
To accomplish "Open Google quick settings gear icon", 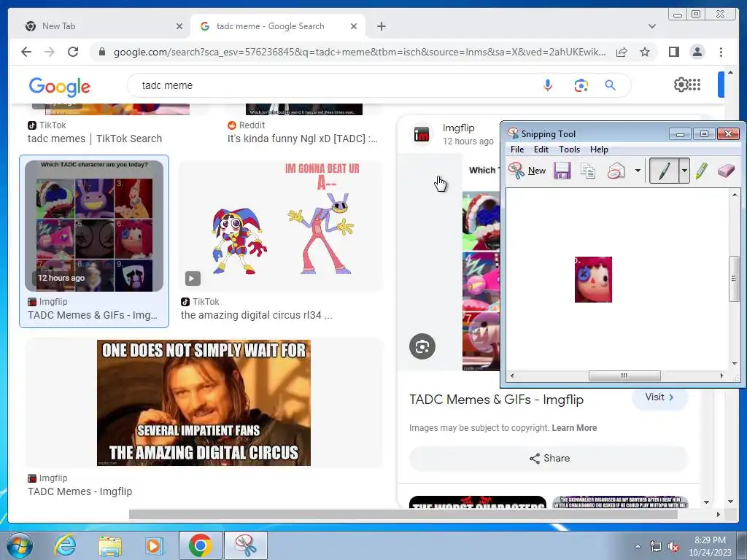I will coord(681,85).
